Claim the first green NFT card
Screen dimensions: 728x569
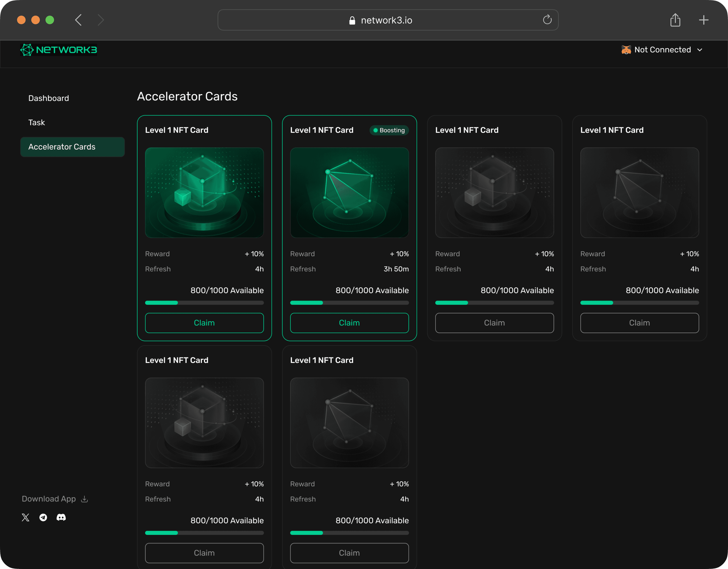click(204, 323)
